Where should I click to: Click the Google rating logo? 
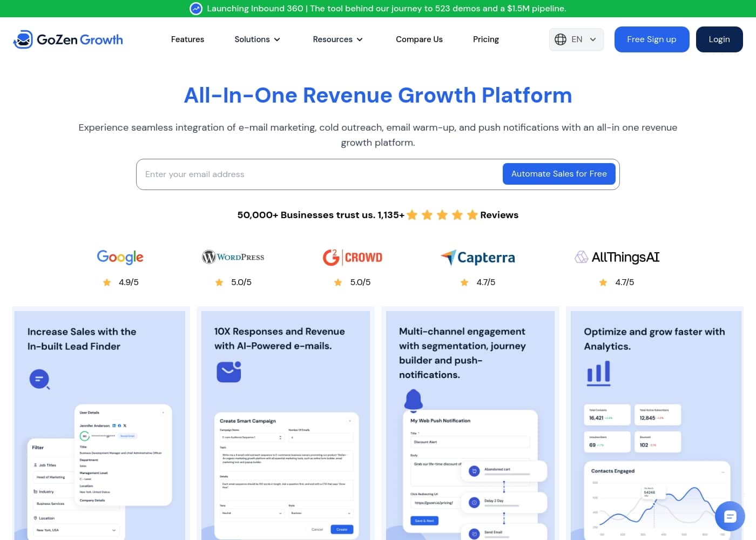(120, 257)
